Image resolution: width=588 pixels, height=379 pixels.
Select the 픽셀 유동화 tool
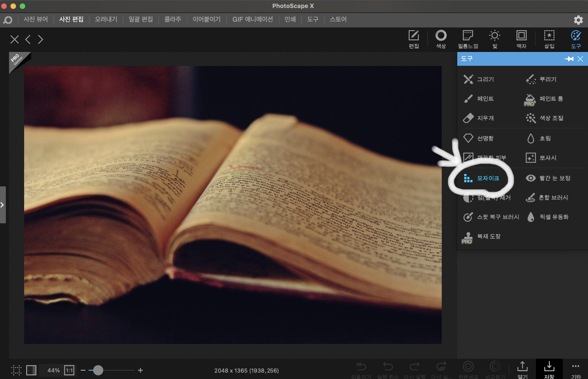(548, 217)
